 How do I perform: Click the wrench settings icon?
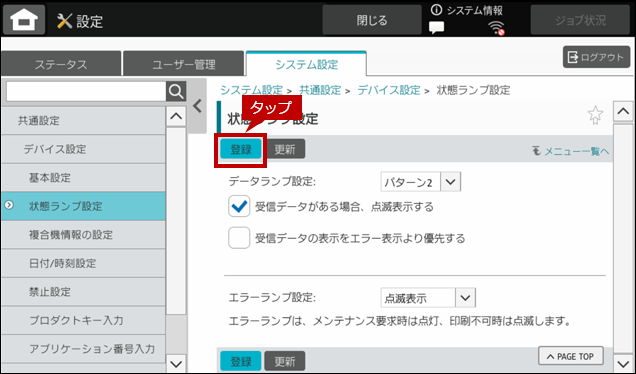coord(64,21)
